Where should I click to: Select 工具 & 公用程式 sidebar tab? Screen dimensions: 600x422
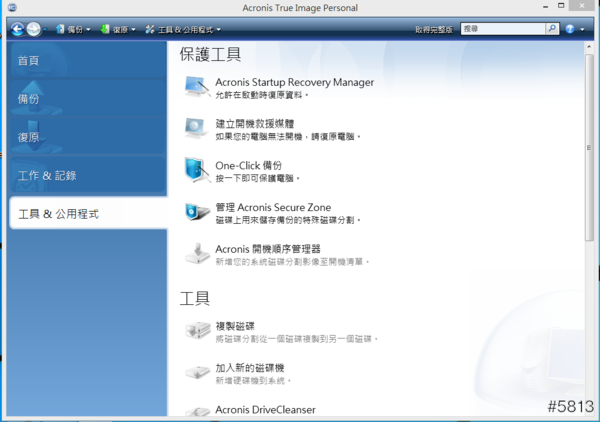88,213
